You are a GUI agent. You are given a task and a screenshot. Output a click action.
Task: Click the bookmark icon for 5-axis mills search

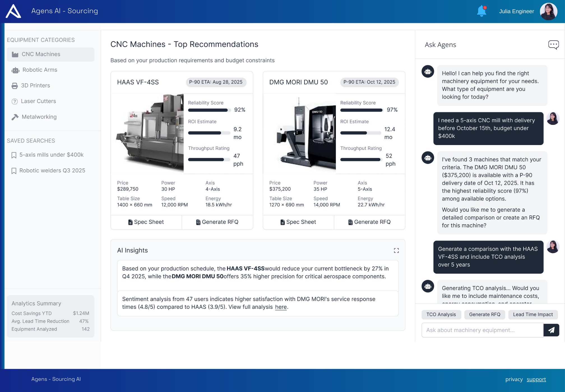tap(14, 155)
